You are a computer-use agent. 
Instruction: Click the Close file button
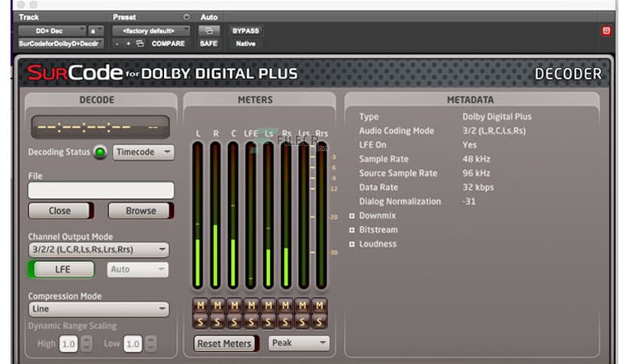(61, 211)
